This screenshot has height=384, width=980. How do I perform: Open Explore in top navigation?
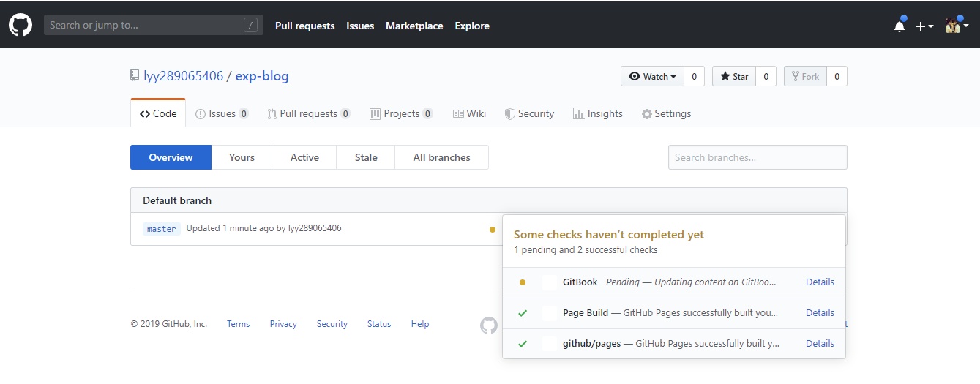tap(472, 26)
